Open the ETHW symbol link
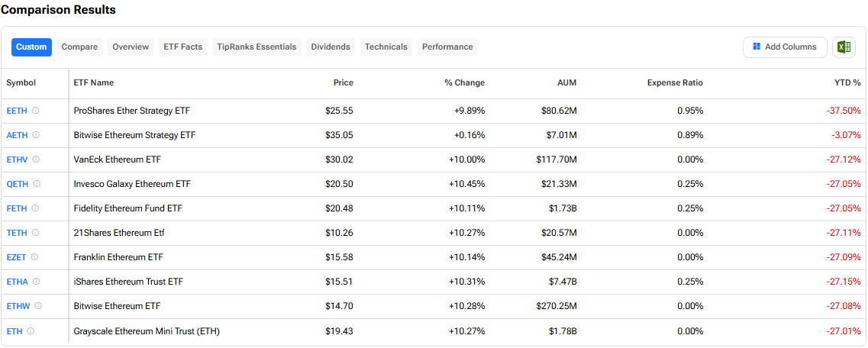Viewport: 868px width, 348px height. pyautogui.click(x=18, y=306)
